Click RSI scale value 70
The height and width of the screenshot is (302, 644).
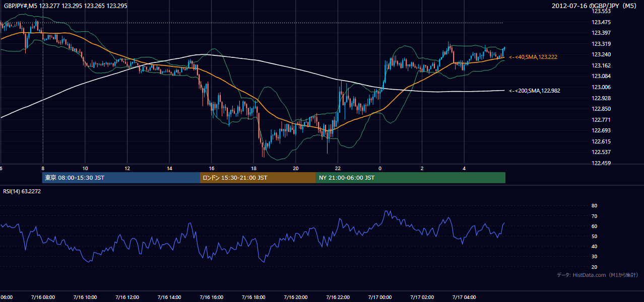pyautogui.click(x=594, y=216)
